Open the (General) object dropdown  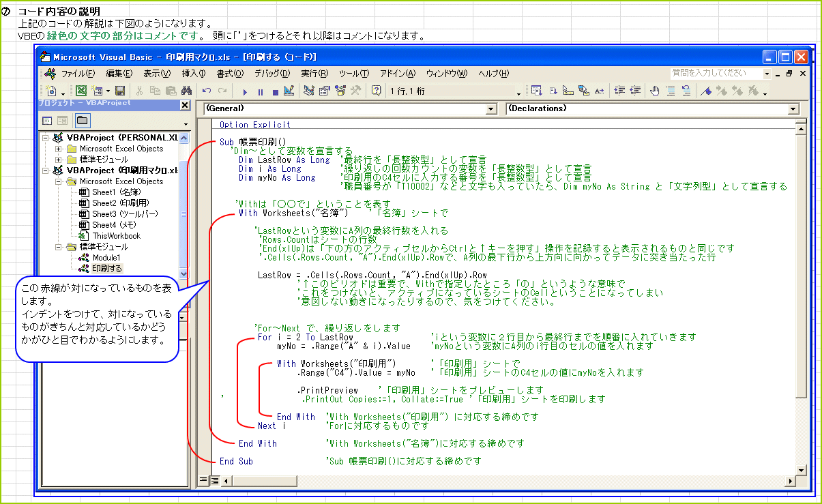click(491, 109)
